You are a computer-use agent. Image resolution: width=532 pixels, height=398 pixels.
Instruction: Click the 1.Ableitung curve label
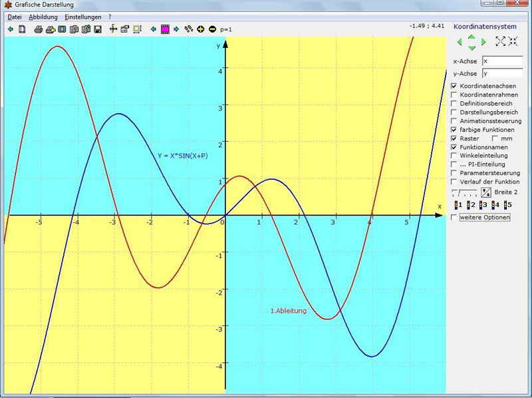tap(289, 311)
